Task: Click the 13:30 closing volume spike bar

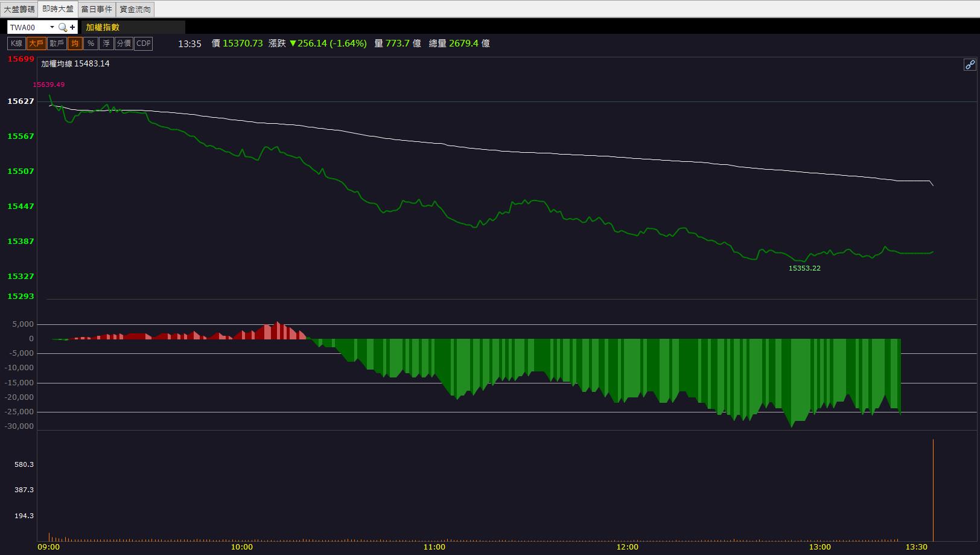Action: click(933, 490)
